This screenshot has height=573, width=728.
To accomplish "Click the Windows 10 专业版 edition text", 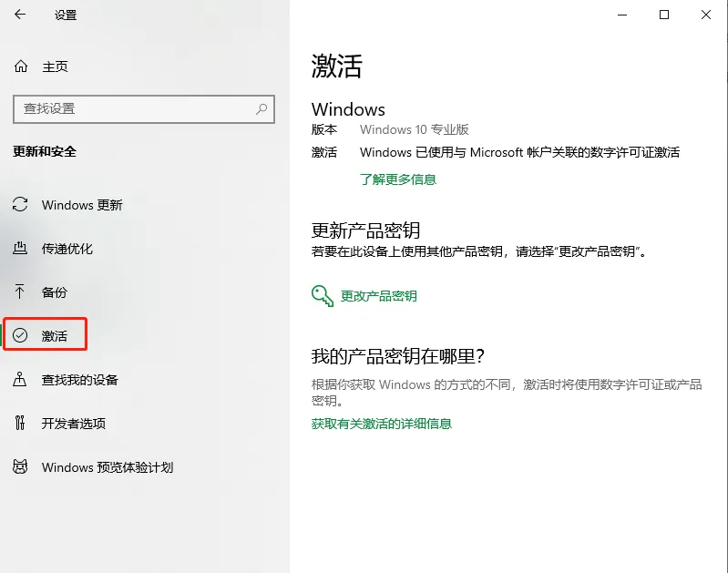I will coord(415,129).
